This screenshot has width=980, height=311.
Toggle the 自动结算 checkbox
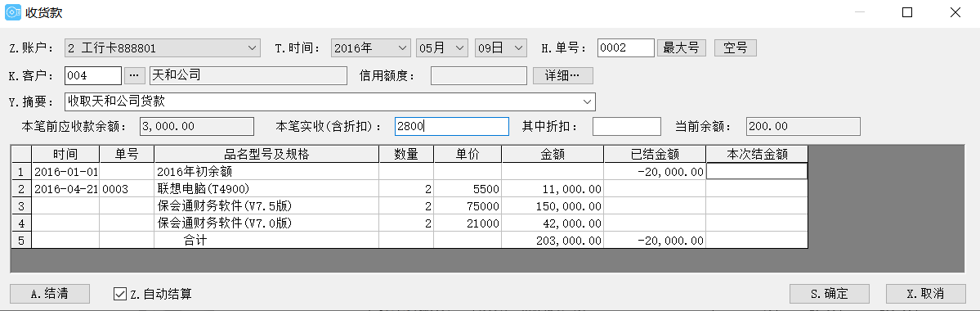[x=120, y=294]
